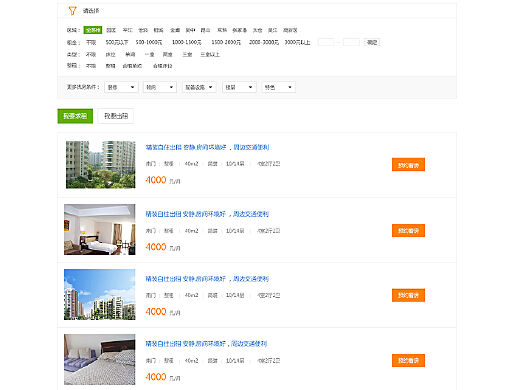Expand the 特色 dropdown arrow
The width and height of the screenshot is (520, 390).
coord(290,87)
